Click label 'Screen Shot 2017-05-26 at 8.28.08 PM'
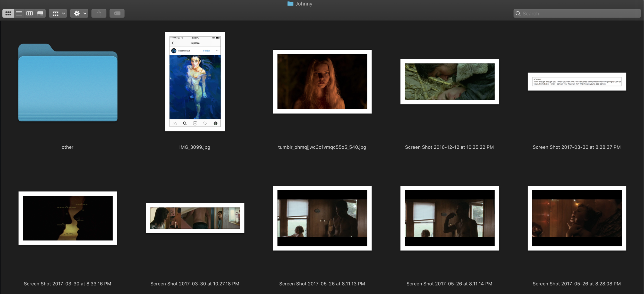Screen dimensions: 644x294 (x=577, y=284)
